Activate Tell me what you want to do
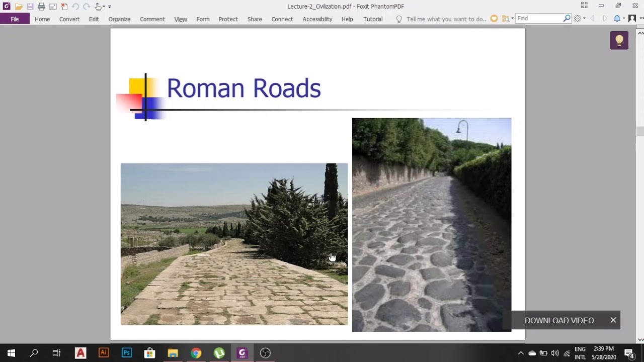 coord(442,19)
